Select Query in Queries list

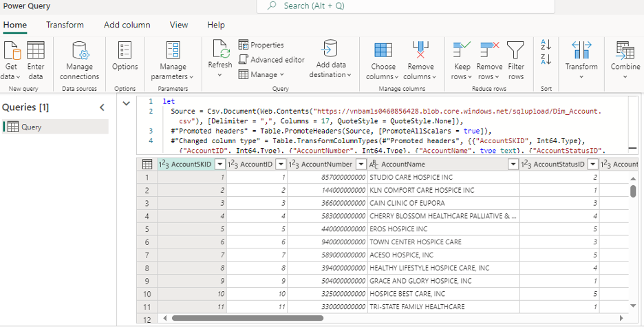point(56,127)
